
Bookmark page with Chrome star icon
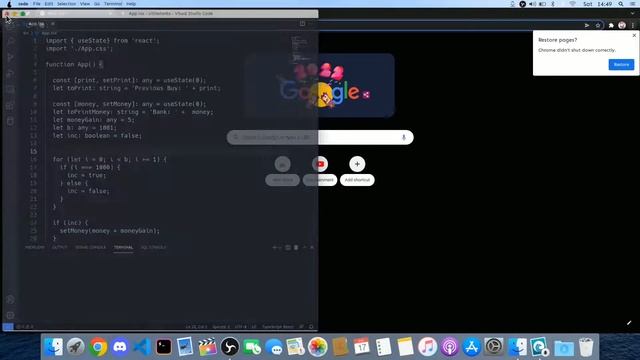click(598, 25)
